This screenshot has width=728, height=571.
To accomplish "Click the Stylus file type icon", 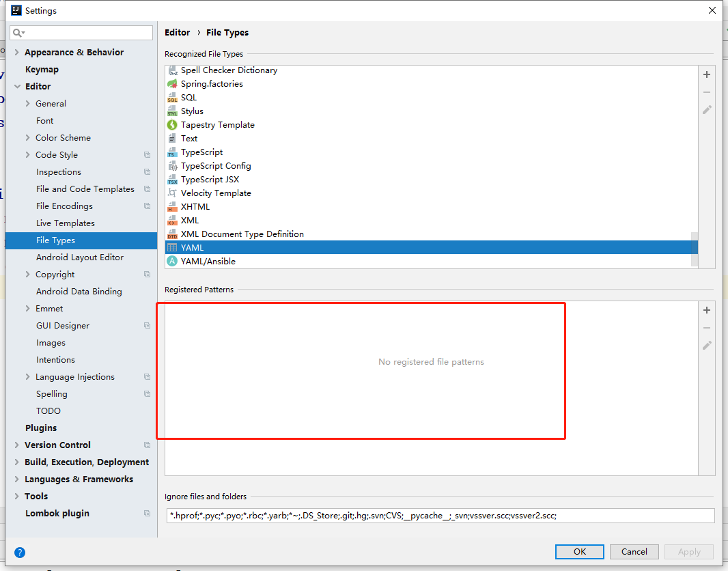I will tap(172, 111).
